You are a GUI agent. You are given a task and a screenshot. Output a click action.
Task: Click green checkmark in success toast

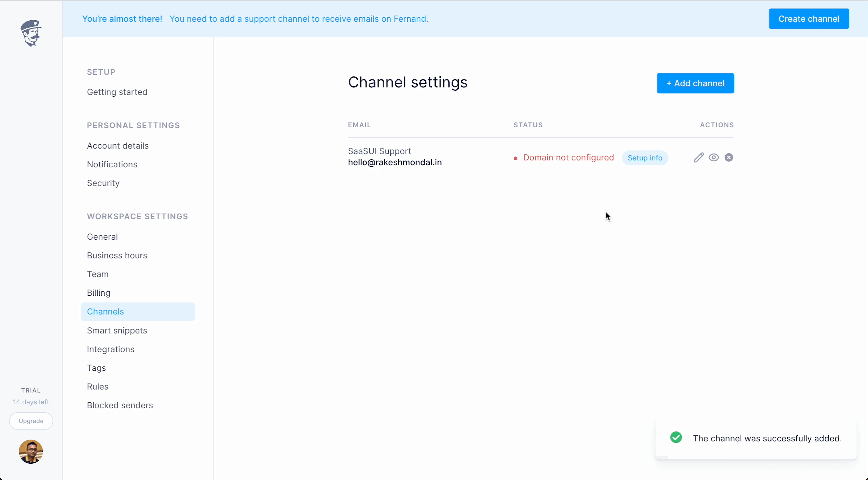click(676, 437)
